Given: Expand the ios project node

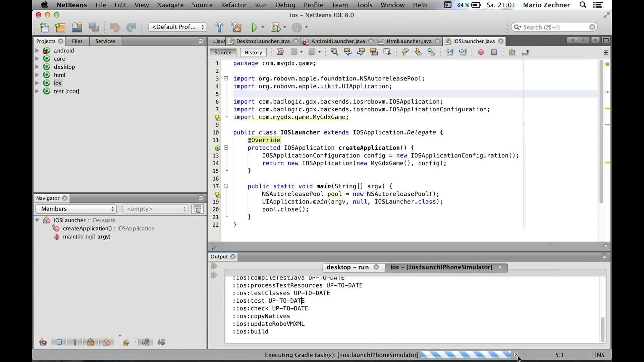Looking at the screenshot, I should (37, 83).
